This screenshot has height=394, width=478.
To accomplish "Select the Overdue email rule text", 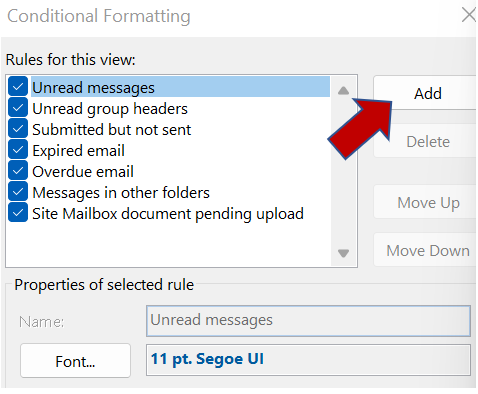I will click(83, 172).
